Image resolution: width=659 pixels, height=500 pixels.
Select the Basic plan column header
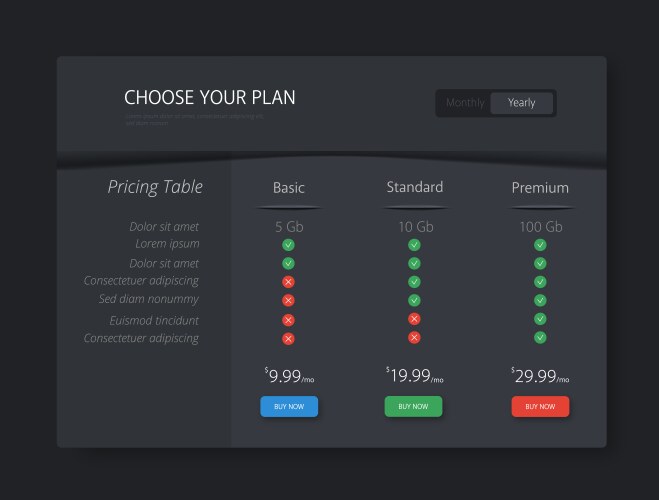289,188
